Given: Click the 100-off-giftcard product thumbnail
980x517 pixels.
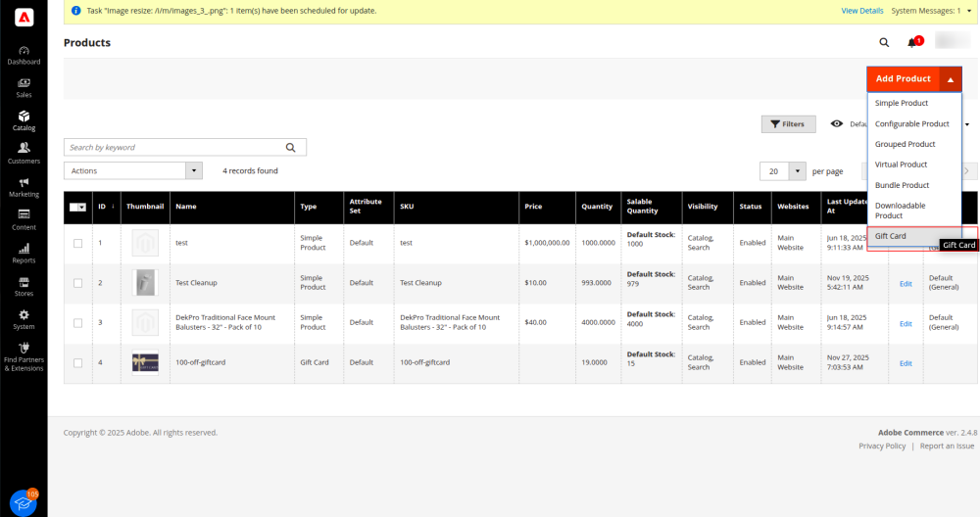Looking at the screenshot, I should coord(145,362).
